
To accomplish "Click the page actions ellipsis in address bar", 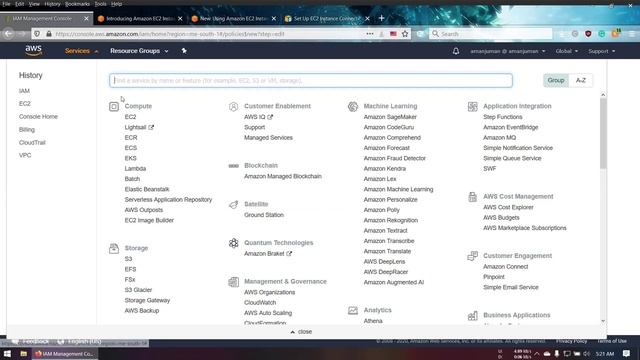I will coord(370,34).
